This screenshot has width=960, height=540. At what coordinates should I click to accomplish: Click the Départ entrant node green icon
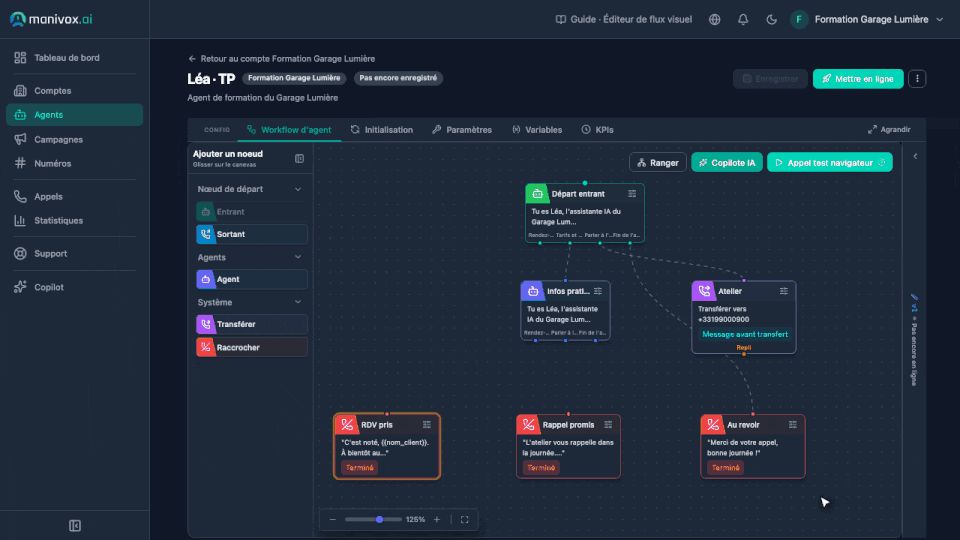[x=537, y=193]
